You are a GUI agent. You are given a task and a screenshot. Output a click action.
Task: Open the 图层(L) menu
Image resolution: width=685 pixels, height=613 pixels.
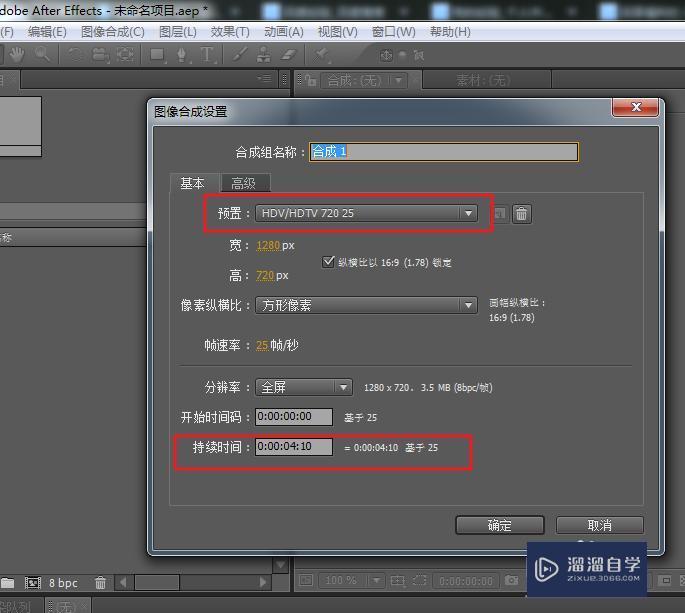pyautogui.click(x=178, y=32)
